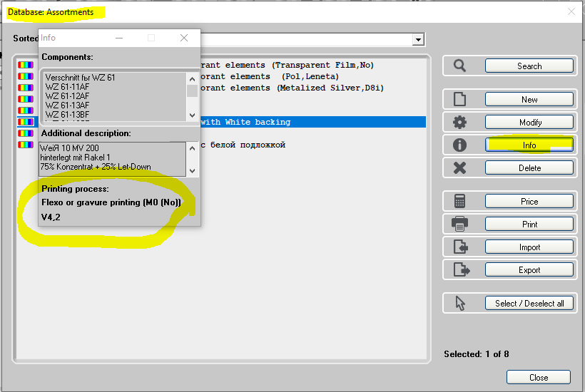Click the blank page New icon
This screenshot has width=585, height=392.
pos(459,100)
